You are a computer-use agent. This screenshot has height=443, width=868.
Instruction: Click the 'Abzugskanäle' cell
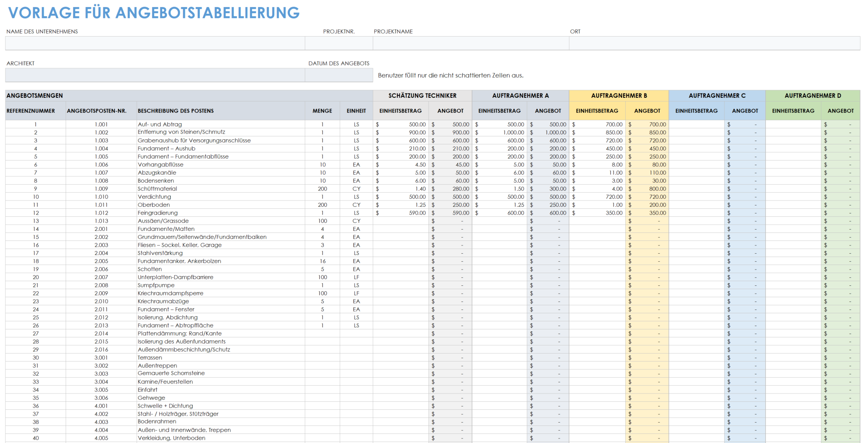[221, 173]
